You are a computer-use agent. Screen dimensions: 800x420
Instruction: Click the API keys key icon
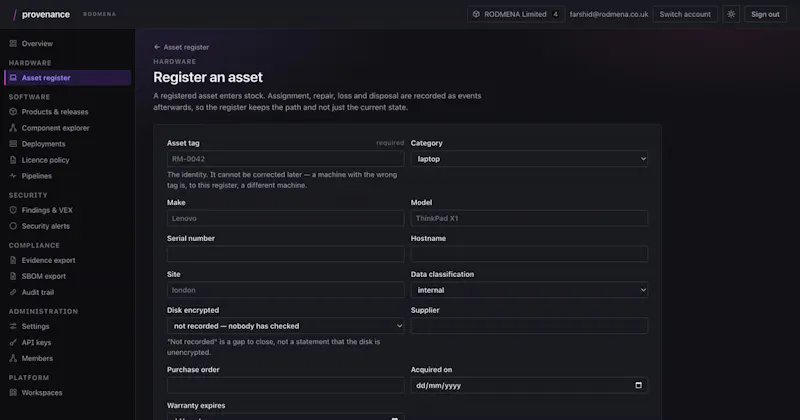pos(13,342)
